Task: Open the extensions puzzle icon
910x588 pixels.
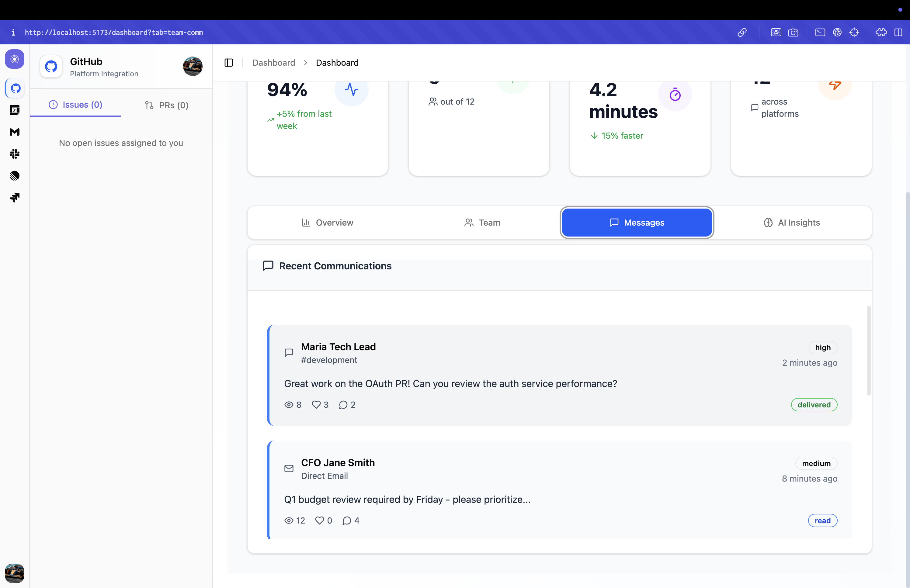Action: click(x=881, y=33)
